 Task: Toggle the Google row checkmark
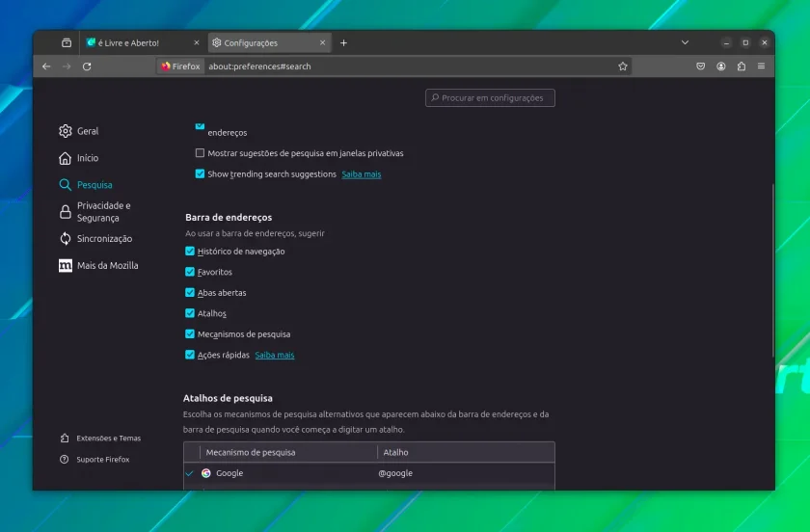coord(190,473)
